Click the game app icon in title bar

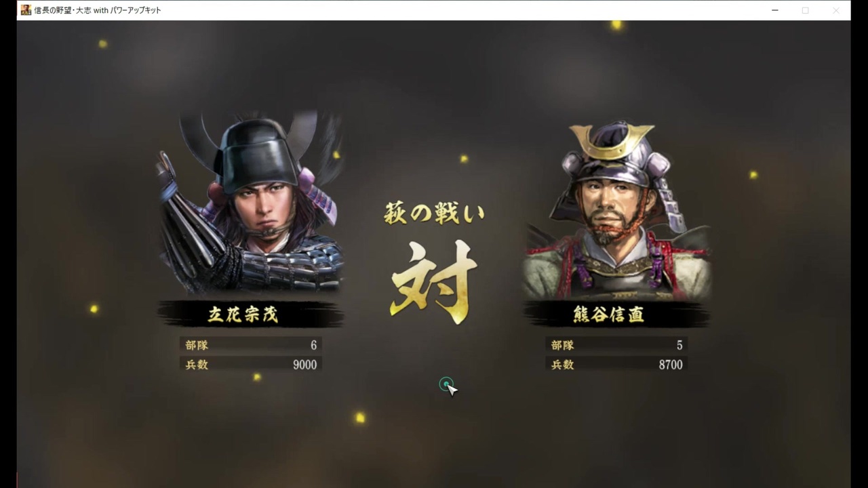click(26, 10)
